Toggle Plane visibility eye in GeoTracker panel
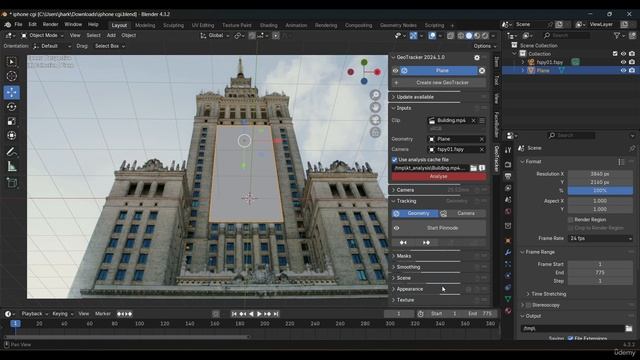Image resolution: width=640 pixels, height=360 pixels. click(x=396, y=71)
